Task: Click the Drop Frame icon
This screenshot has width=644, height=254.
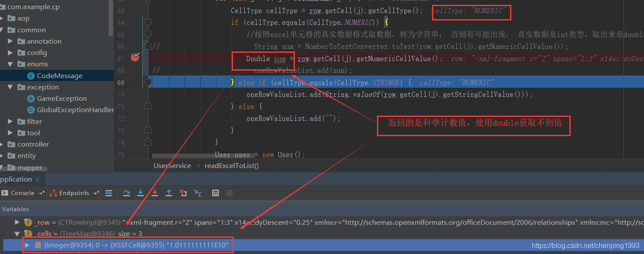Action: pyautogui.click(x=183, y=193)
